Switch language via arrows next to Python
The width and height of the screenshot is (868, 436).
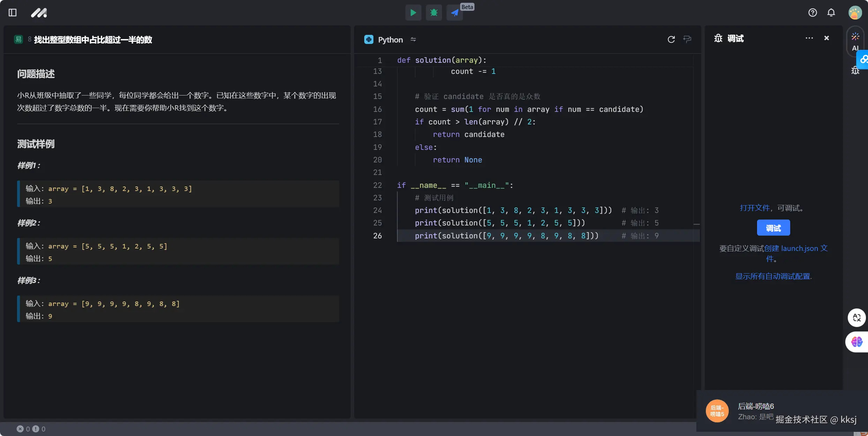[413, 39]
